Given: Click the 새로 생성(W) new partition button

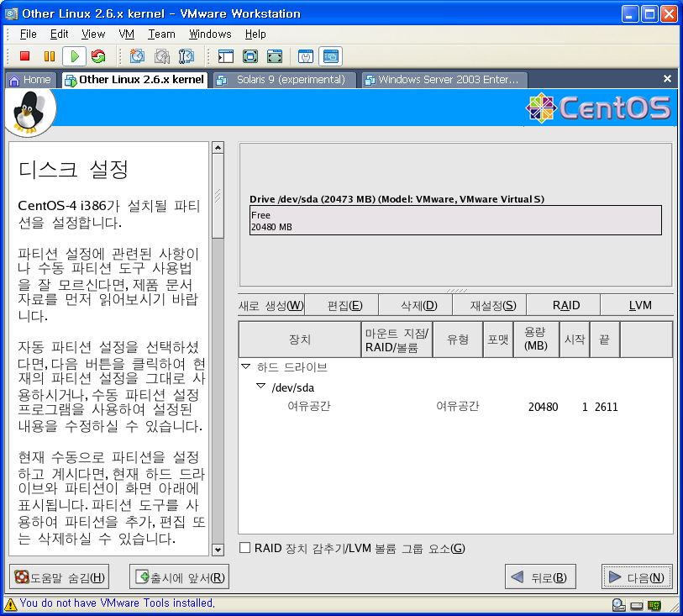Looking at the screenshot, I should click(x=271, y=305).
